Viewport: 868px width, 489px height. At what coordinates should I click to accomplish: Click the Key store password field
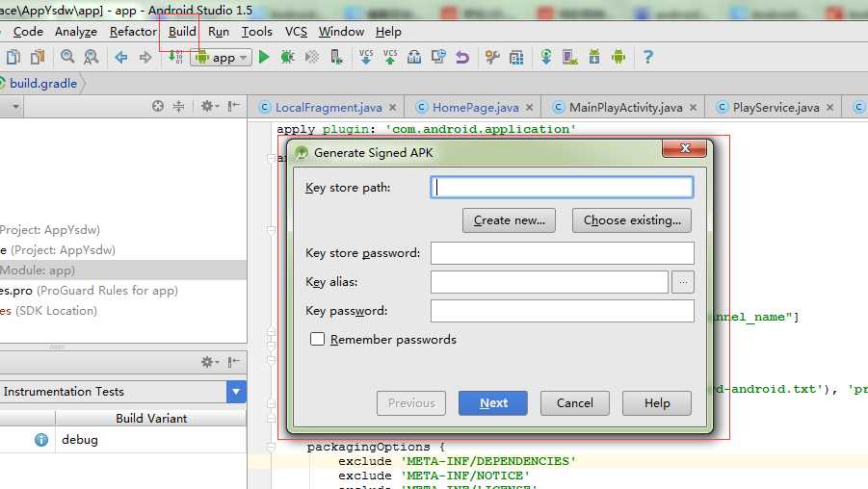click(x=563, y=253)
